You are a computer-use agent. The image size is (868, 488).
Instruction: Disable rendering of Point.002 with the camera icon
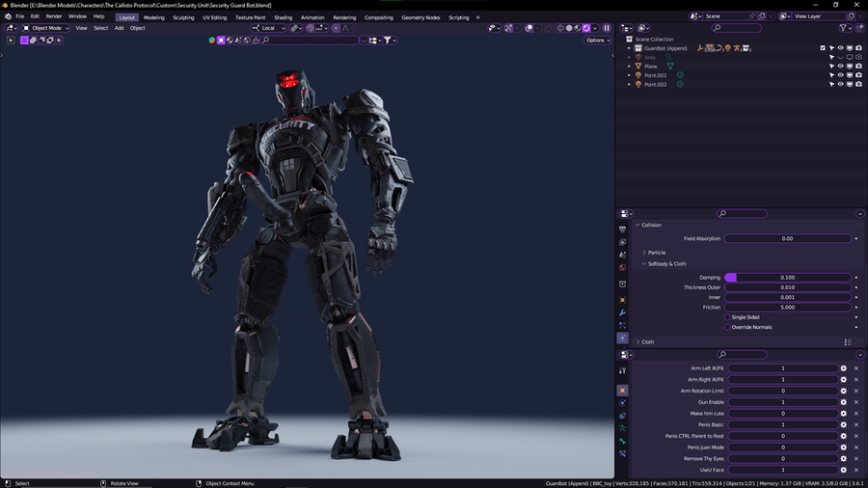point(858,84)
